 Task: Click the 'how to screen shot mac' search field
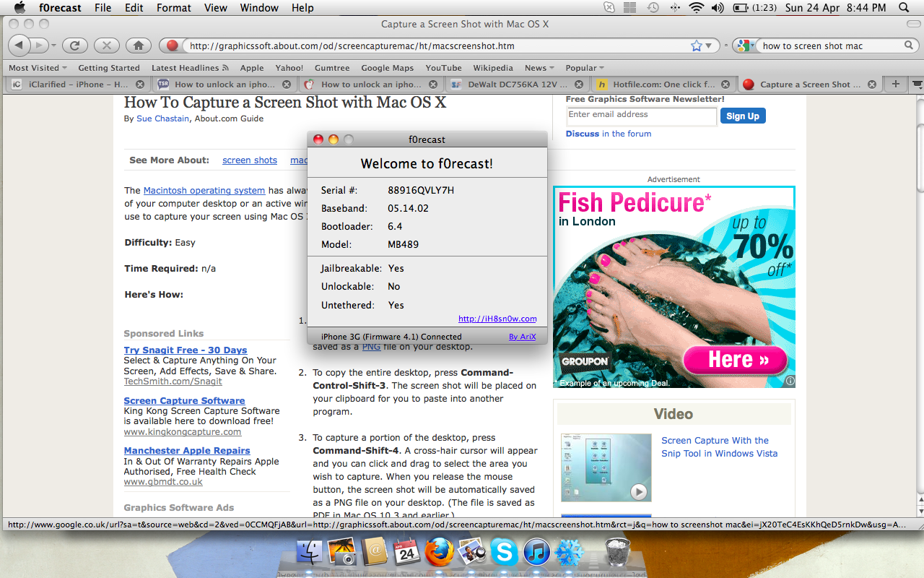click(x=830, y=46)
